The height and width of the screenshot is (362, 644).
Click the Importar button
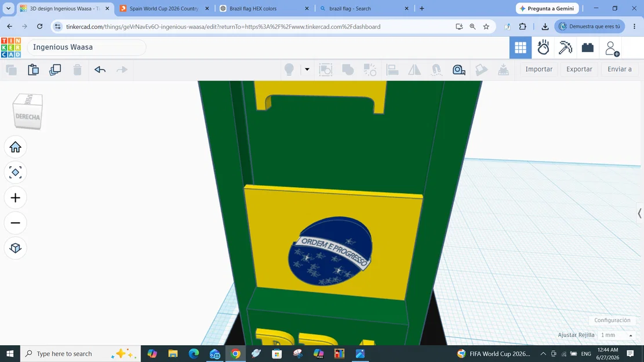click(x=539, y=69)
